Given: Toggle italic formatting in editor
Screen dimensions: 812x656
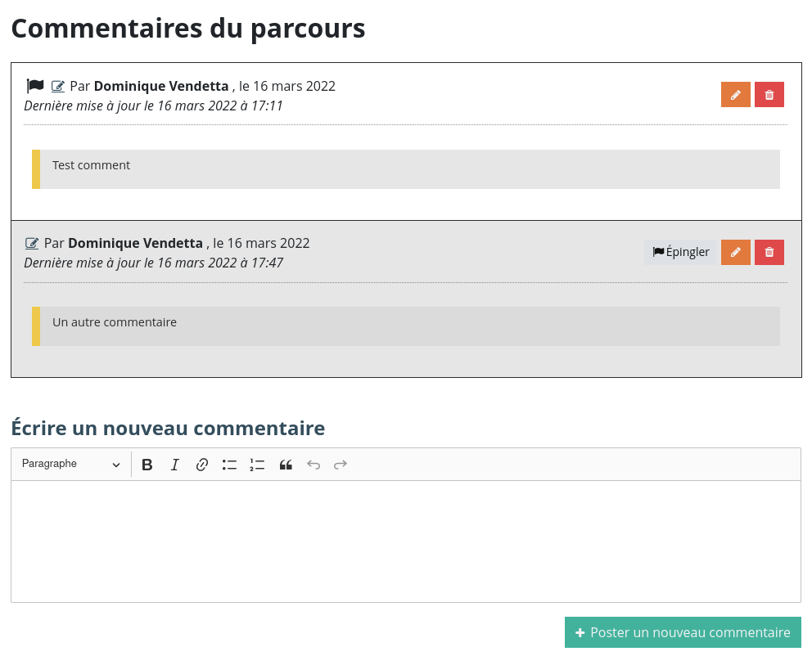Looking at the screenshot, I should pos(174,465).
